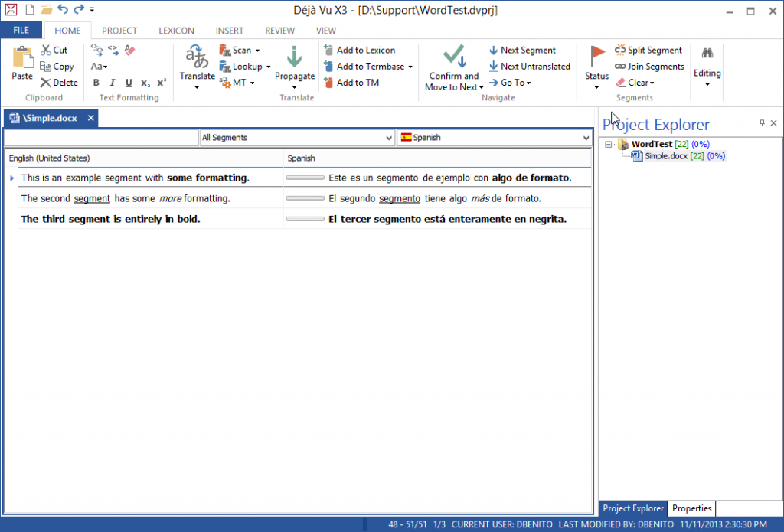The width and height of the screenshot is (784, 532).
Task: Open the FILE menu
Action: pyautogui.click(x=21, y=30)
